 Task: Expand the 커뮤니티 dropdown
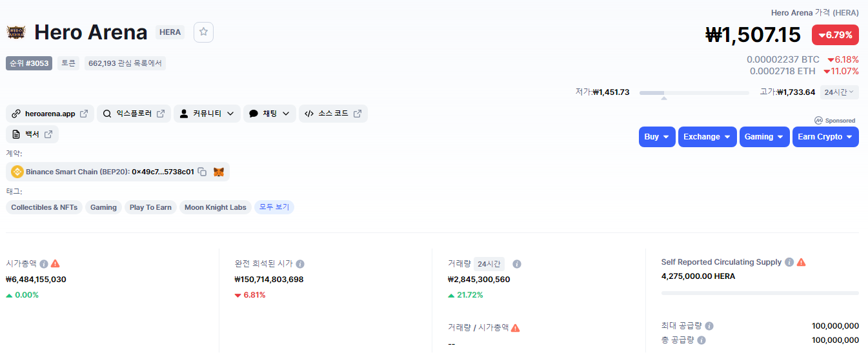pos(207,114)
